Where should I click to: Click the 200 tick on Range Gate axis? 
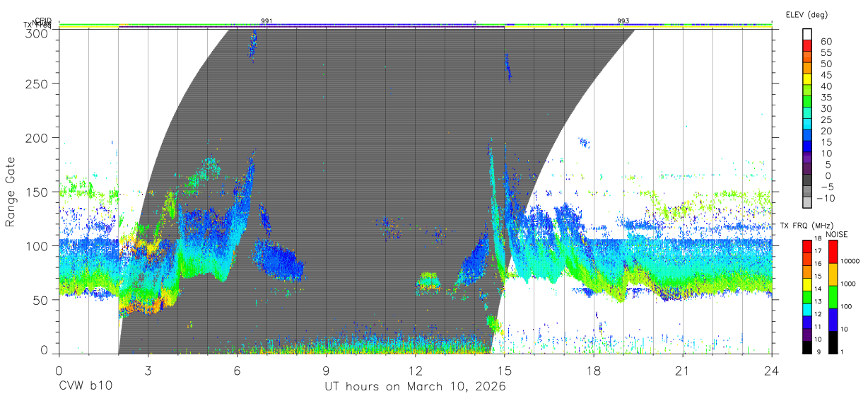tap(37, 138)
